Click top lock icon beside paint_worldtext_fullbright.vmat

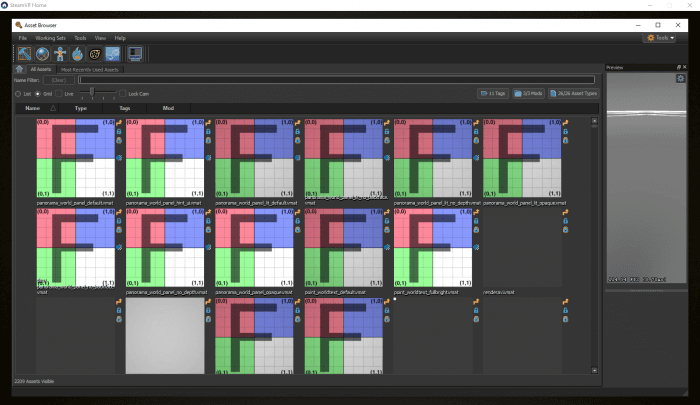point(476,221)
